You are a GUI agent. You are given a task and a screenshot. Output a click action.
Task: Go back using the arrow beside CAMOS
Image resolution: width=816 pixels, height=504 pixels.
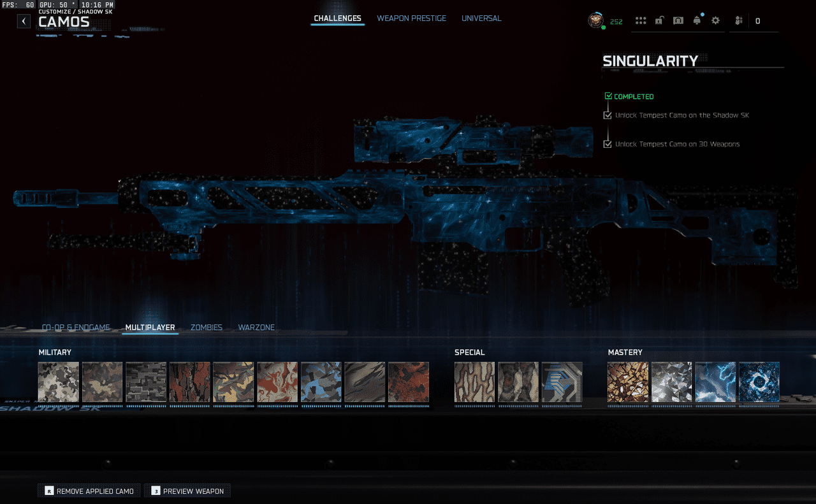pyautogui.click(x=24, y=21)
